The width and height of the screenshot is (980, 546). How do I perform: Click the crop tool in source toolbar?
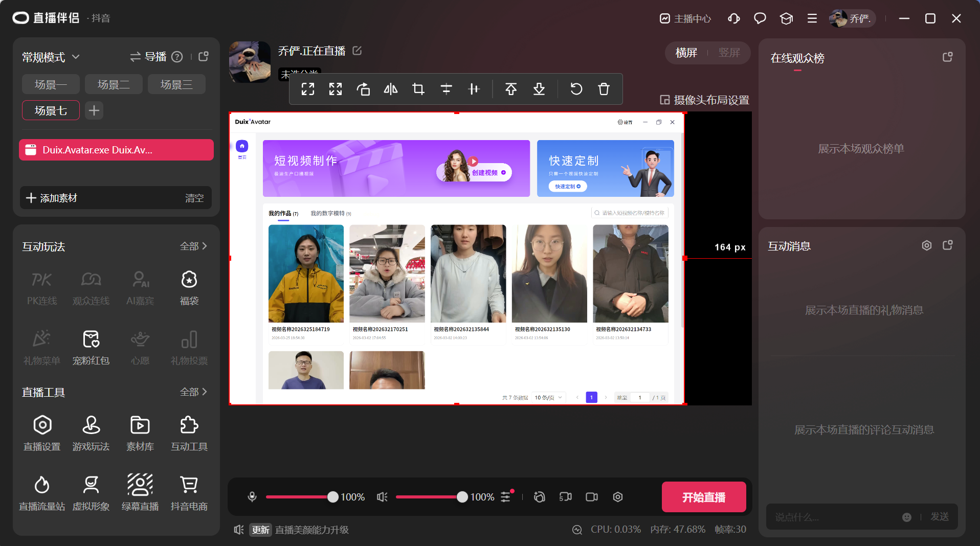[x=418, y=89]
